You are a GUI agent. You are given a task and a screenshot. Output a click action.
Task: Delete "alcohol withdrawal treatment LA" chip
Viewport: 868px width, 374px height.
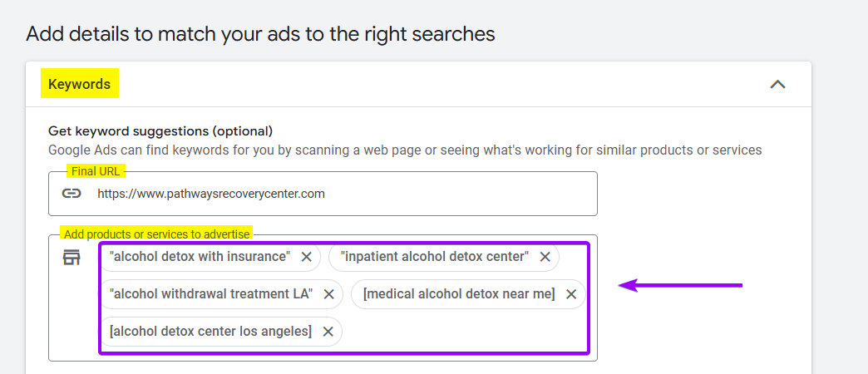(328, 293)
